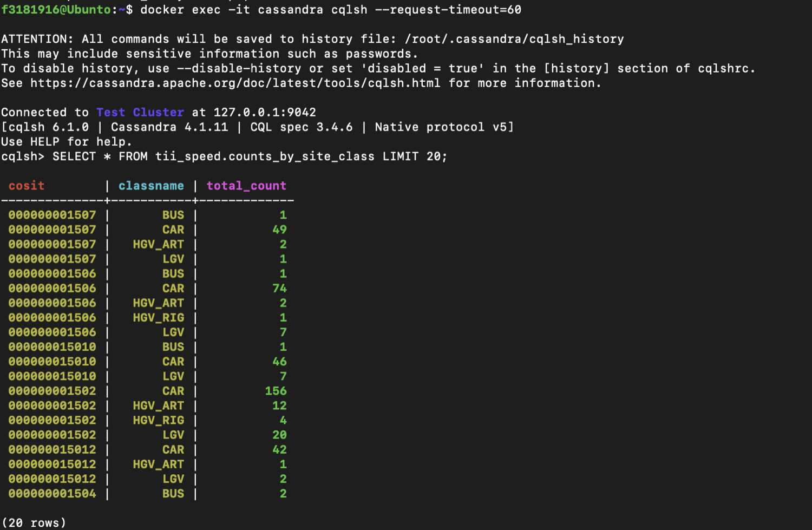
Task: Click HGV_RIG classname in the 000000001502 row
Action: [x=159, y=420]
